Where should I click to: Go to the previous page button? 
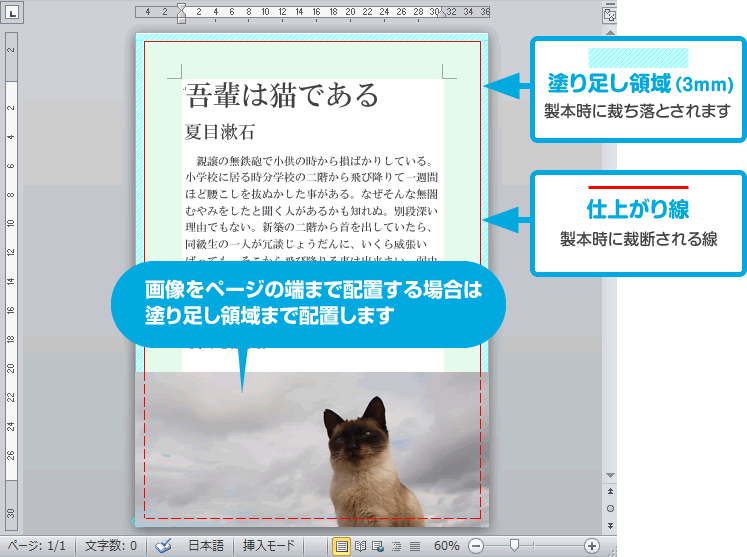pos(610,491)
